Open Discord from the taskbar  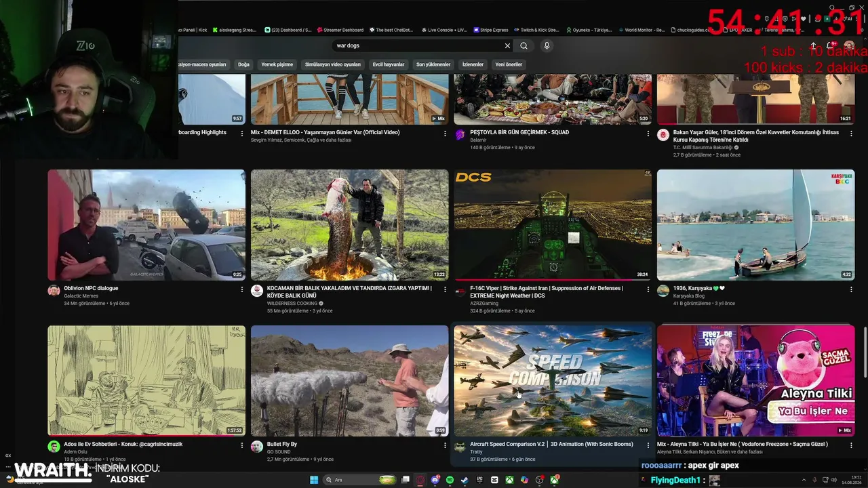[435, 480]
